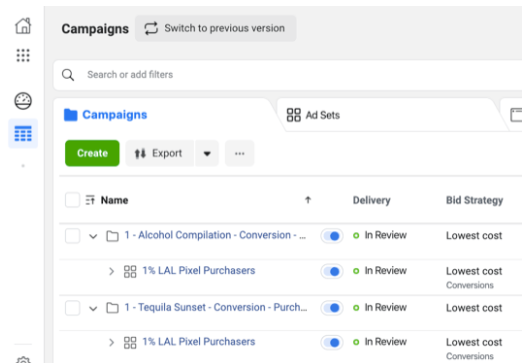This screenshot has width=522, height=363.
Task: Toggle the 1% LAL Pixel Purchasers switch under Tequila Sunset
Action: tap(332, 342)
